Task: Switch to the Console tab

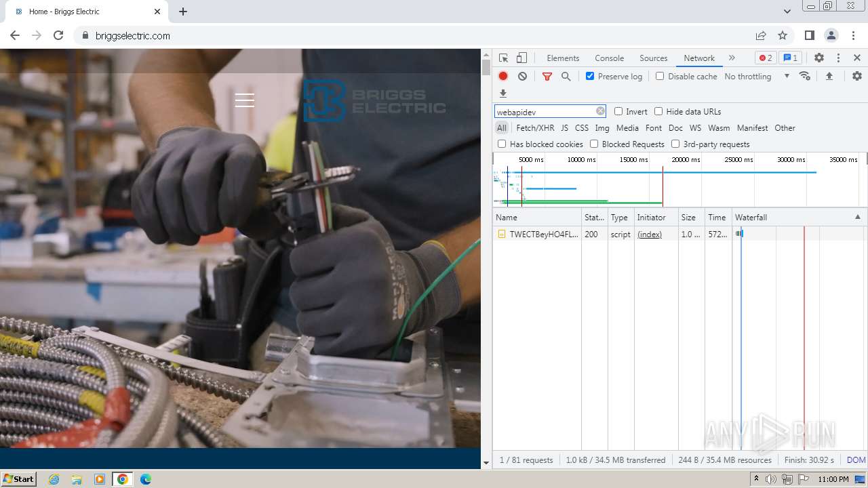Action: [609, 58]
